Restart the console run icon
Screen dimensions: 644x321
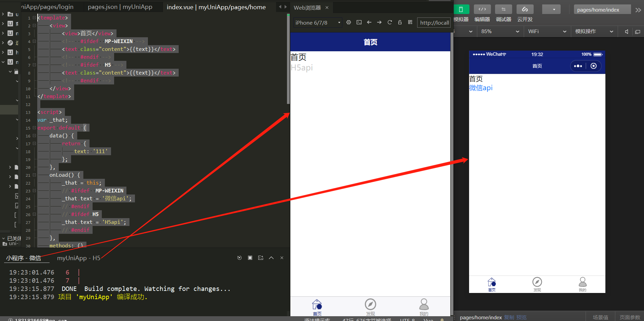pyautogui.click(x=239, y=258)
